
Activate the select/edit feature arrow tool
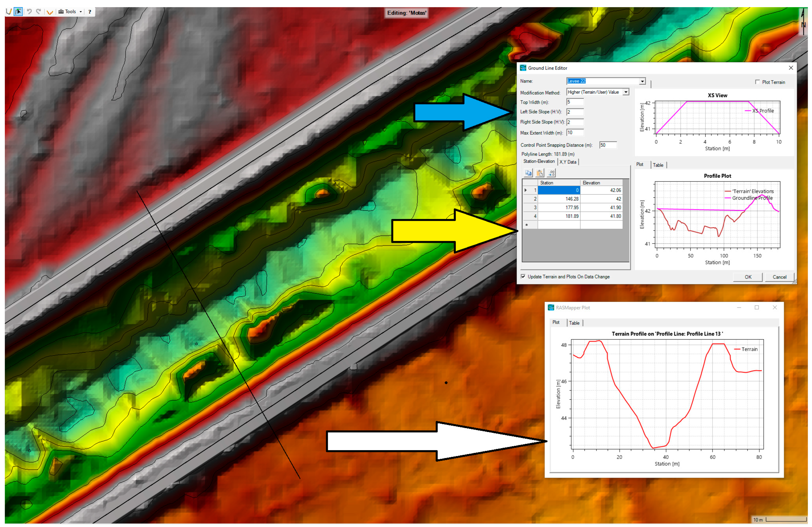(18, 12)
